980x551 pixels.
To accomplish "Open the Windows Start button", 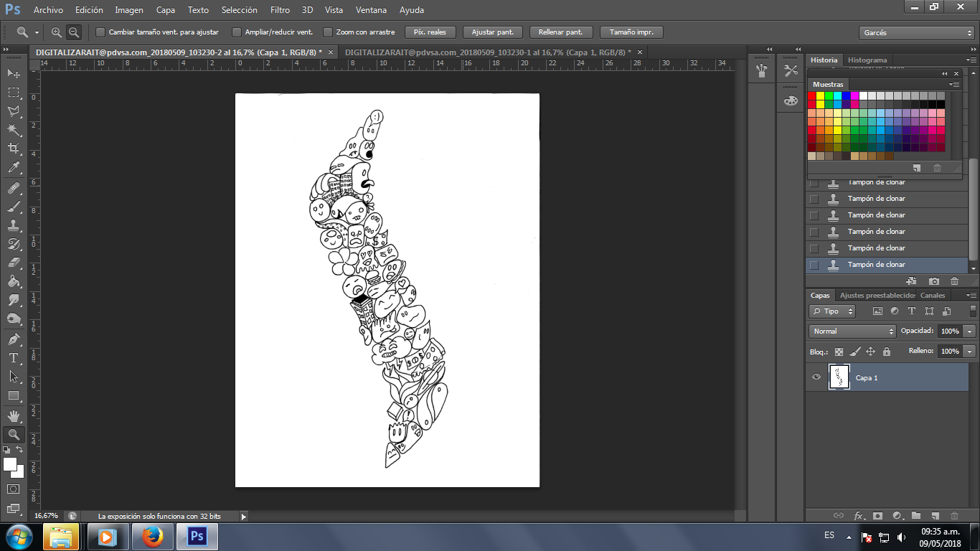I will [x=18, y=537].
